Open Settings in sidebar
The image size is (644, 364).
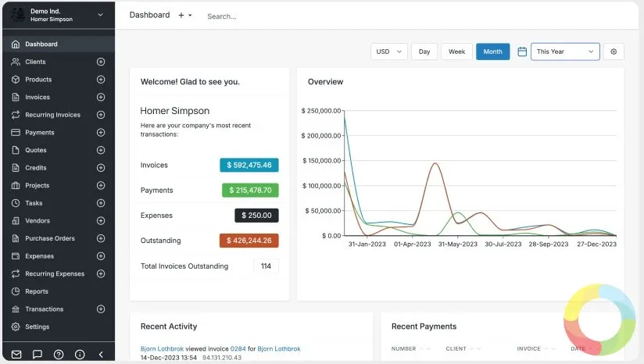[x=37, y=327]
